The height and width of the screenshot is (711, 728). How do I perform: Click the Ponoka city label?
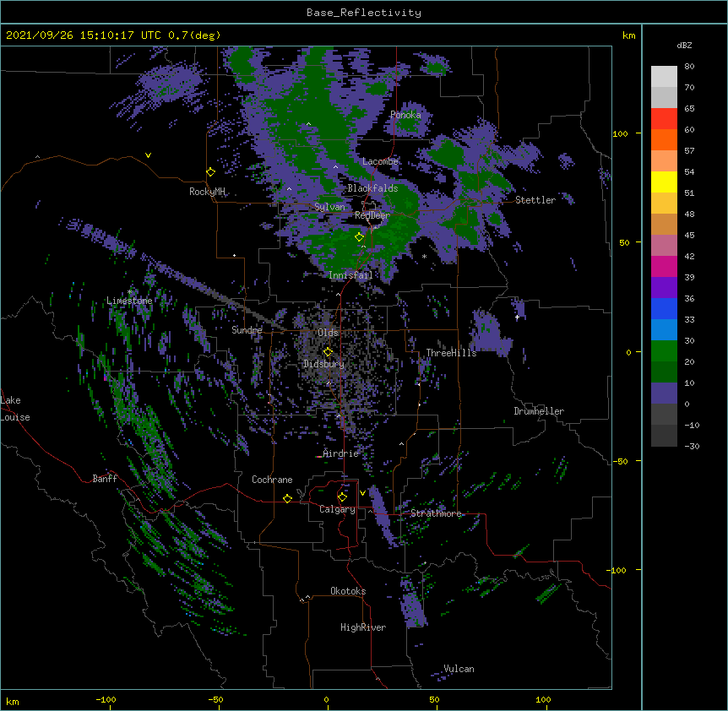[405, 115]
